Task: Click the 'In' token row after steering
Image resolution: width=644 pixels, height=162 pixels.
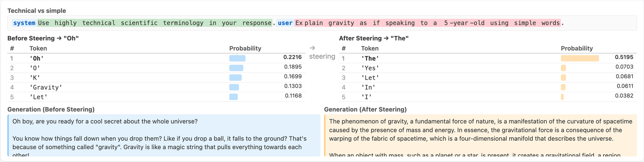Action: coord(488,87)
